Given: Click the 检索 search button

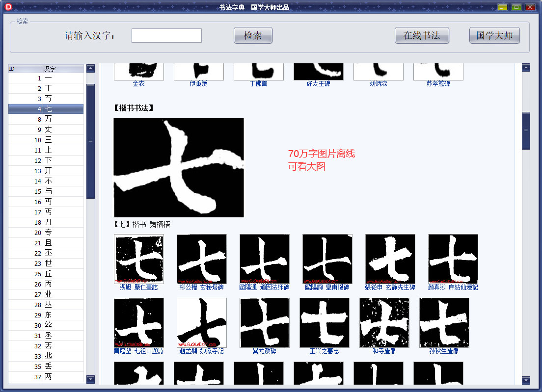Looking at the screenshot, I should point(253,35).
